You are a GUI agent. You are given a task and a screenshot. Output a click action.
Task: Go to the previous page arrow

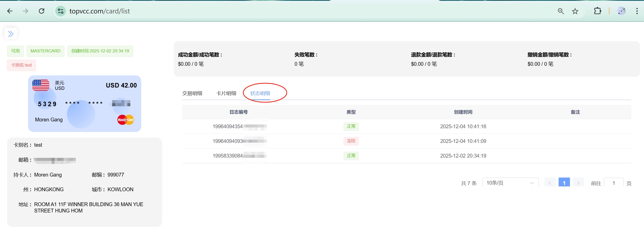(x=550, y=183)
